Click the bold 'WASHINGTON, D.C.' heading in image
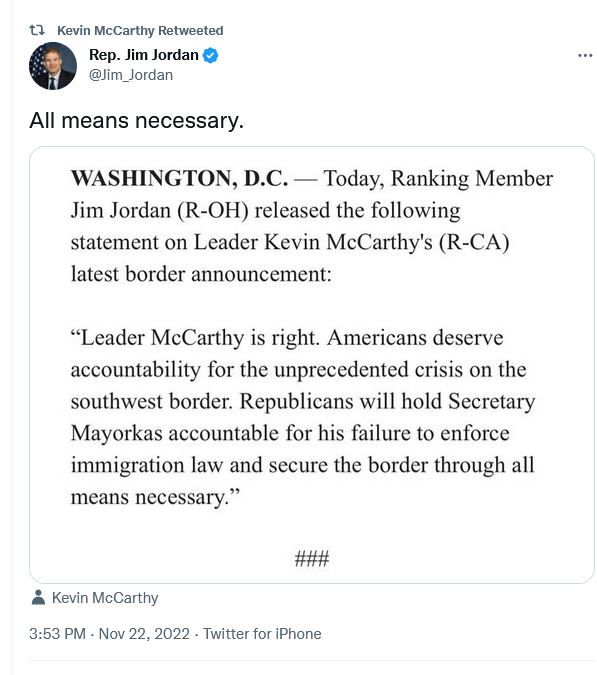 click(x=179, y=178)
